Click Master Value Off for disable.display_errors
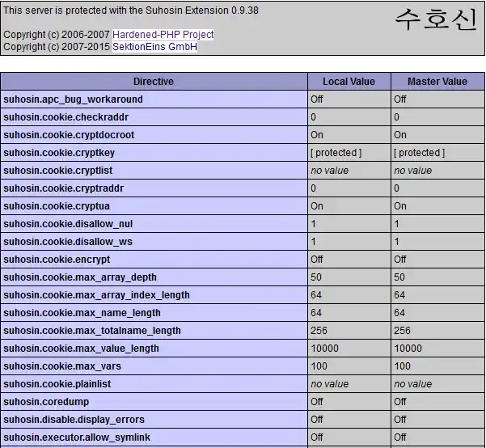The height and width of the screenshot is (448, 486). (x=400, y=420)
